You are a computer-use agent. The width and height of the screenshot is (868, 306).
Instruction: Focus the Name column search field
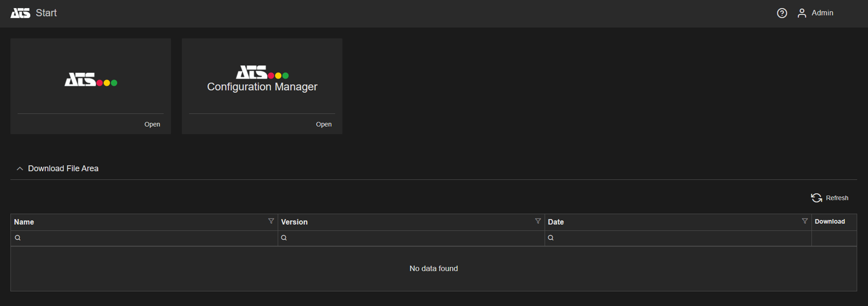coord(146,238)
